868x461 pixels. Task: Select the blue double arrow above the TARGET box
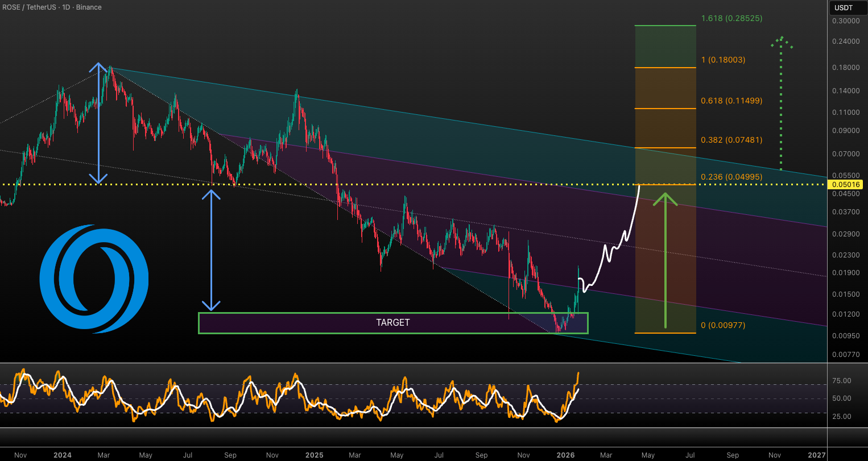(x=212, y=250)
